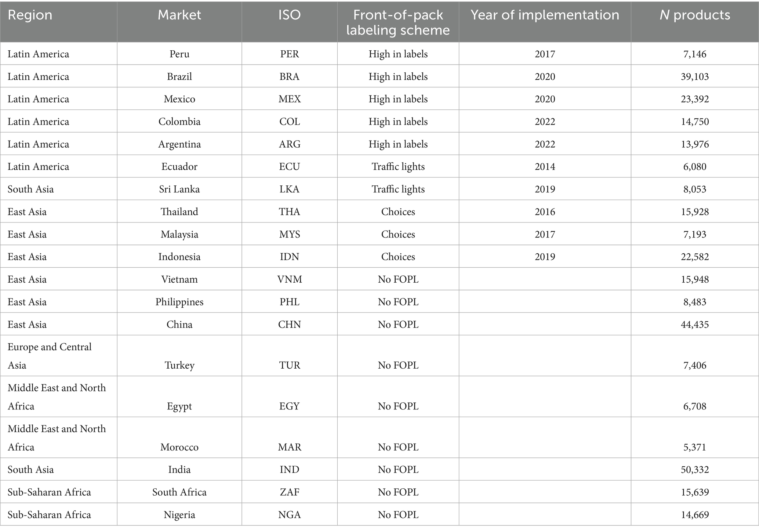This screenshot has height=532, width=759.
Task: Click the Year of implementation header
Action: pyautogui.click(x=545, y=15)
